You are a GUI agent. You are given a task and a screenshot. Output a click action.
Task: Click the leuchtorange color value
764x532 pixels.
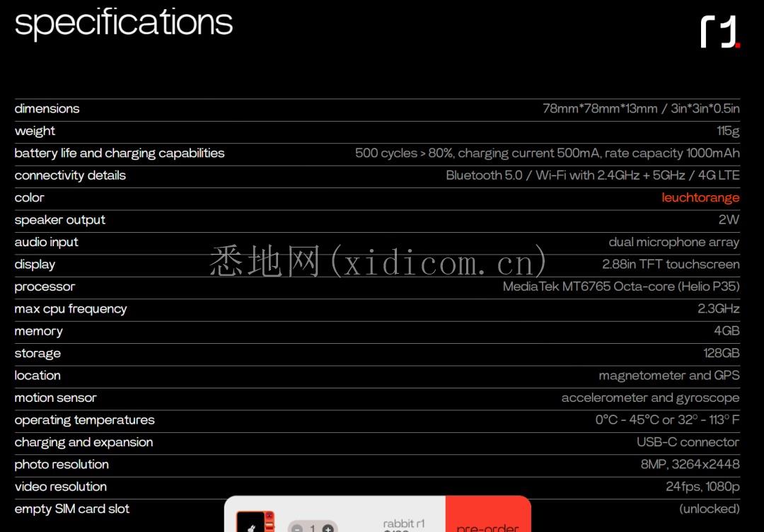[x=700, y=198]
